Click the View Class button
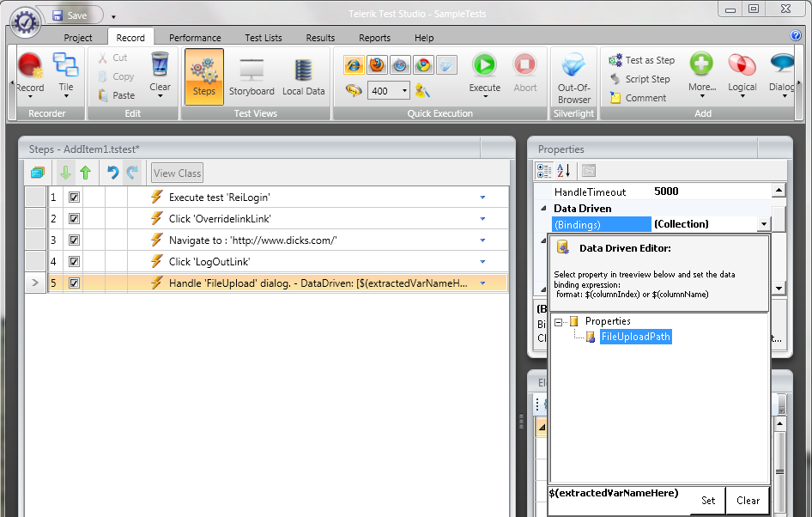The width and height of the screenshot is (812, 517). [x=177, y=173]
